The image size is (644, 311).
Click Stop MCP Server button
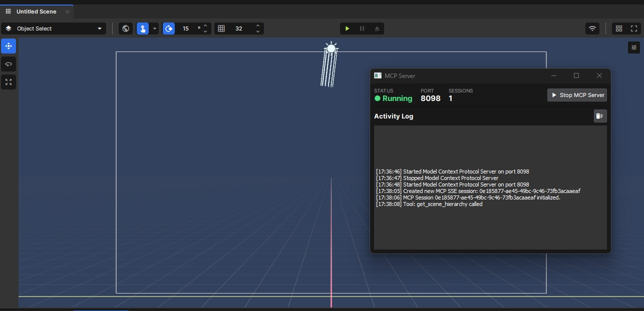coord(577,95)
